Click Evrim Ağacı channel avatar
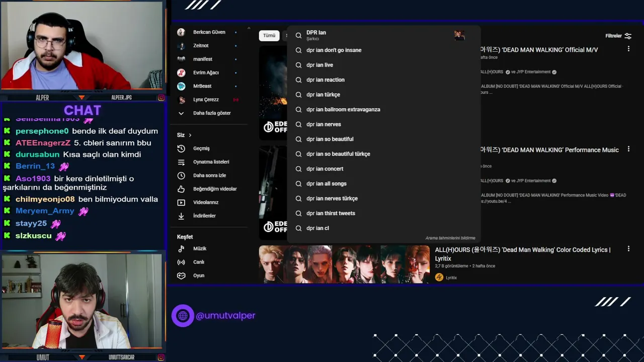The width and height of the screenshot is (644, 362). [x=181, y=73]
